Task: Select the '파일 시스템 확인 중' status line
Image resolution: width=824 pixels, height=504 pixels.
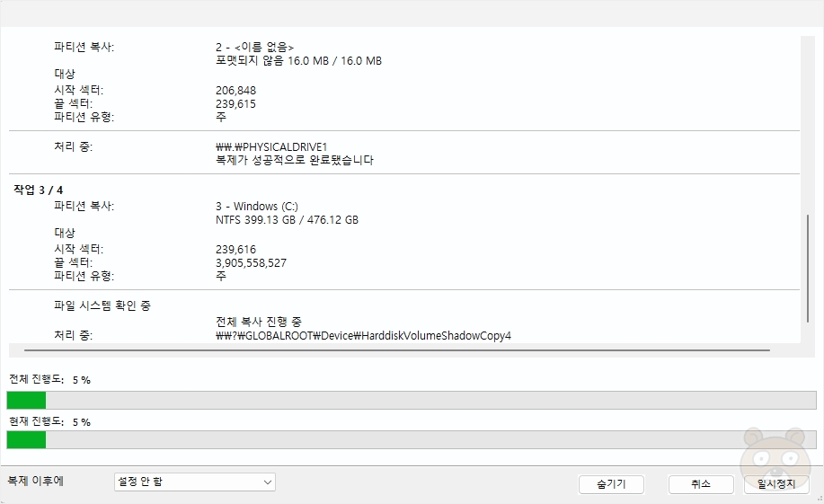Action: (x=102, y=305)
